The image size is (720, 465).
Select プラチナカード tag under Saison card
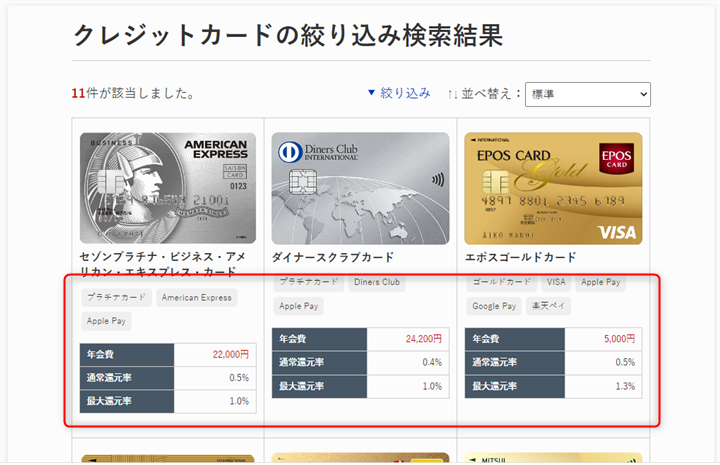point(116,297)
